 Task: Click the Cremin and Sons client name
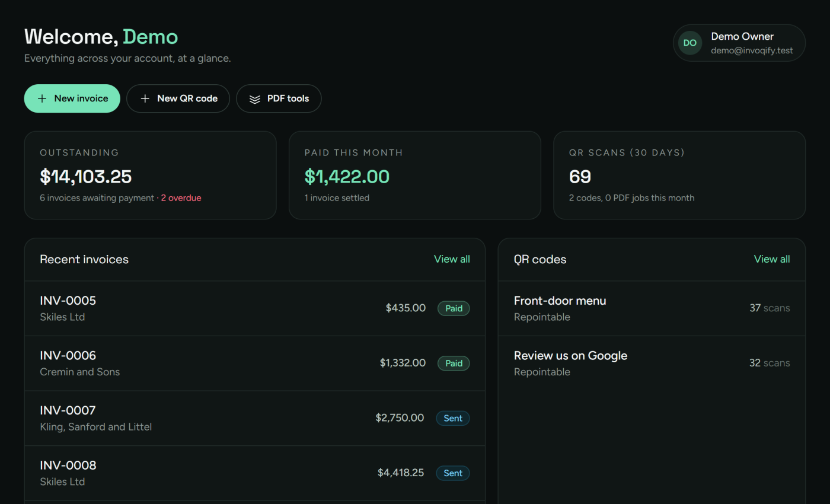(79, 372)
